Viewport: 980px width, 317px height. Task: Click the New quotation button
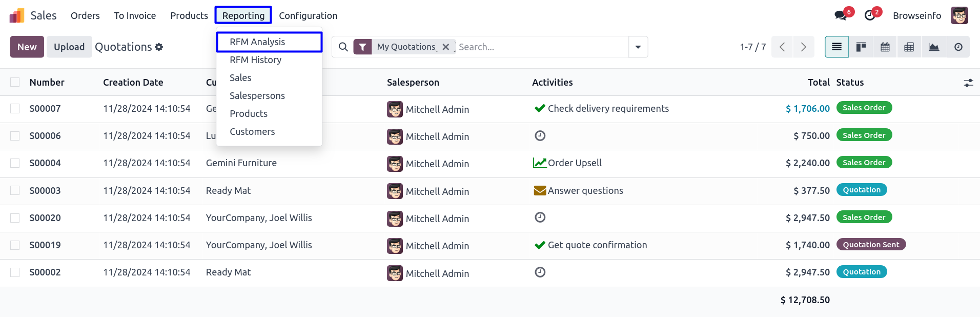[x=27, y=47]
